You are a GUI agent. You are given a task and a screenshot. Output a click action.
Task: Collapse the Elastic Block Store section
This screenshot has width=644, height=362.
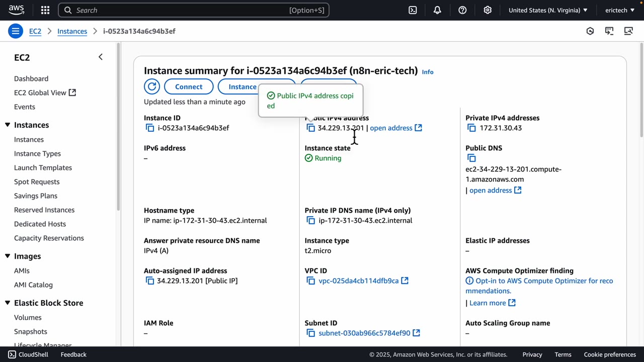(8, 303)
